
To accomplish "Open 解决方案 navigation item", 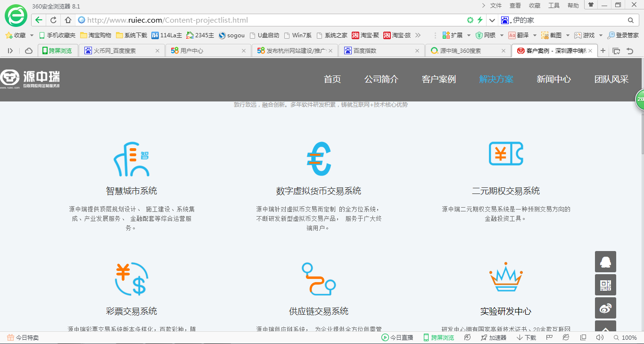I will click(496, 79).
